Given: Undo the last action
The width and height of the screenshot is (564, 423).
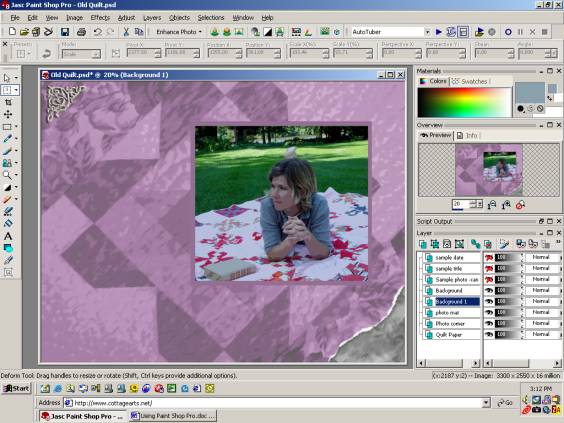Looking at the screenshot, I should [97, 32].
